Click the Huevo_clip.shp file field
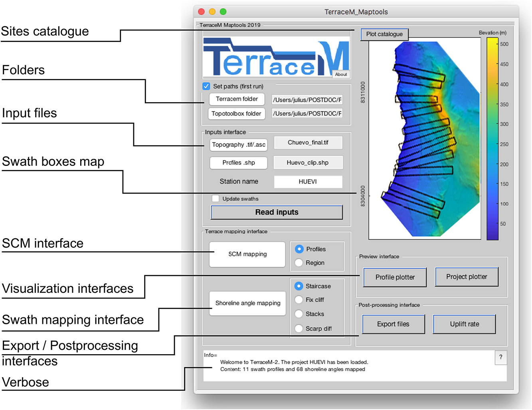The height and width of the screenshot is (410, 532). (x=308, y=162)
